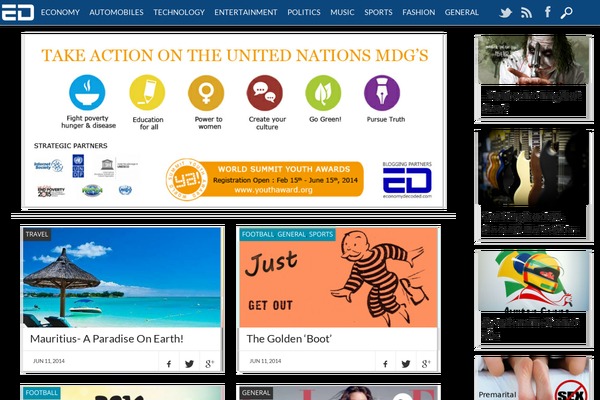Click the Fight poverty hunger & disease icon
The width and height of the screenshot is (600, 400).
[87, 92]
